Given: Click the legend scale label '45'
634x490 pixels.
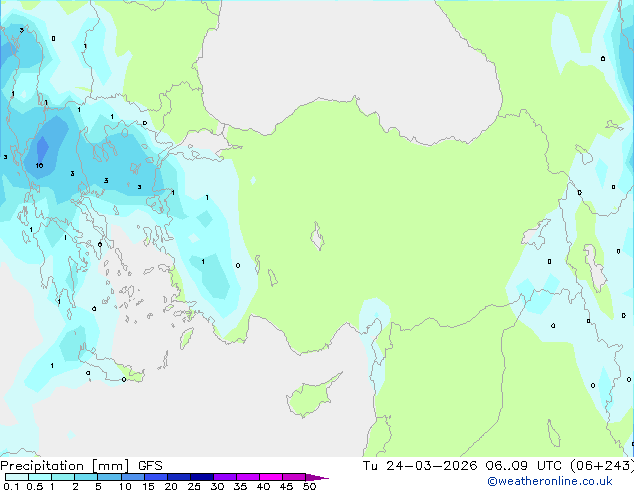Looking at the screenshot, I should coord(286,486).
